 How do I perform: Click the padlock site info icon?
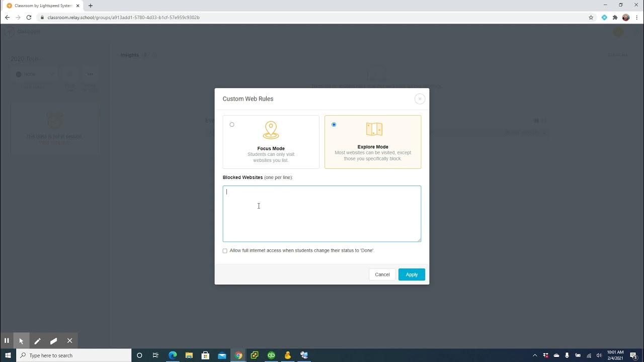point(42,17)
